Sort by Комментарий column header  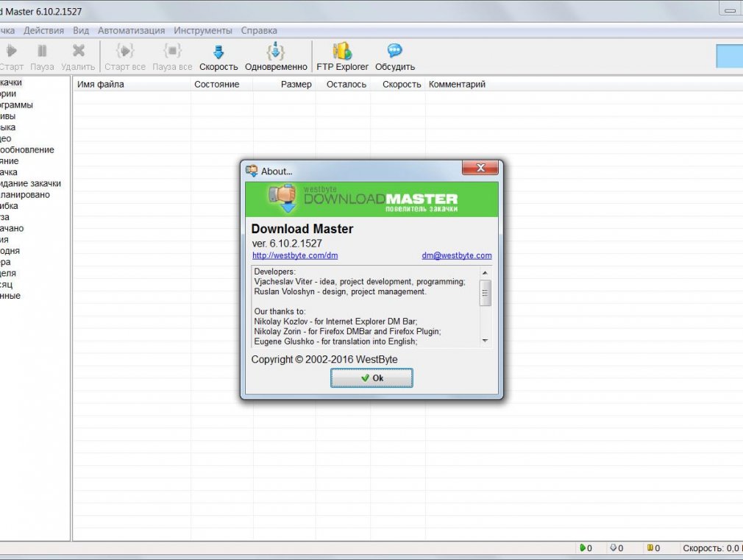pos(457,85)
